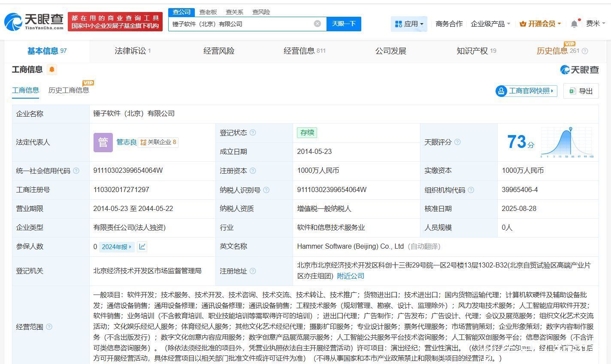Open the 费米 user account menu
The width and height of the screenshot is (611, 364).
tap(596, 24)
